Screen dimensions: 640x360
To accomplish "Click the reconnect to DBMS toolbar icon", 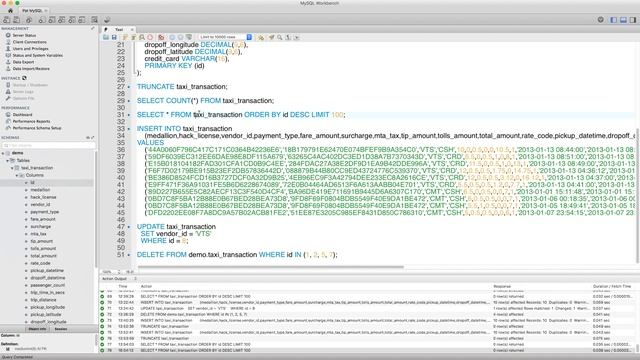I will pos(107,20).
